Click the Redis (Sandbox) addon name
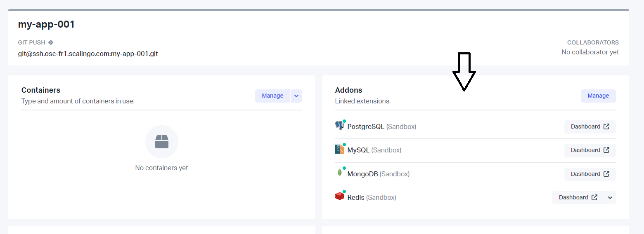644x234 pixels. 372,197
